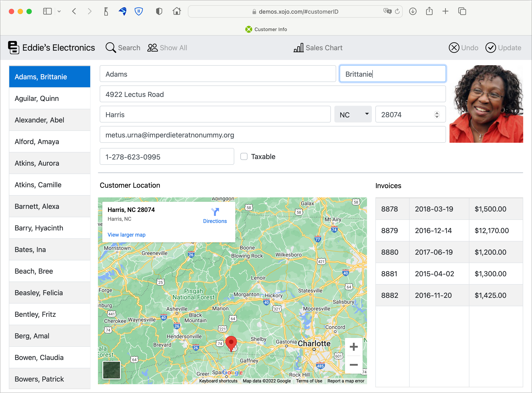Click the Update checkmark icon

491,48
